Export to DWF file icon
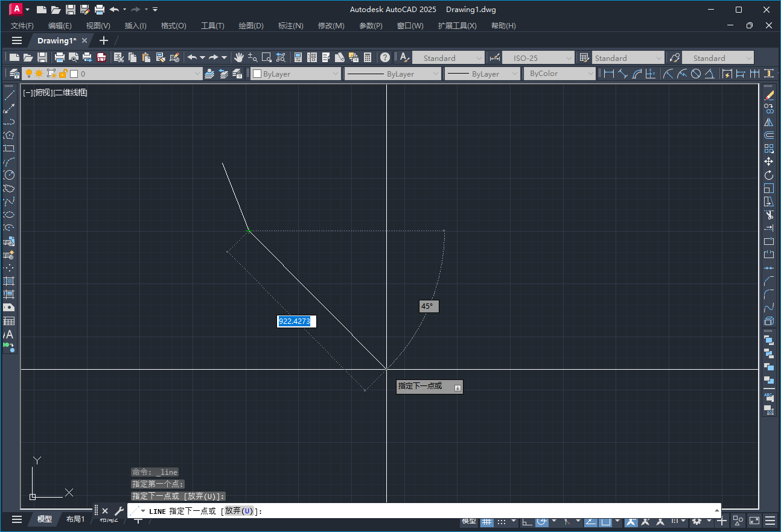Viewport: 781px width, 532px height. point(101,58)
